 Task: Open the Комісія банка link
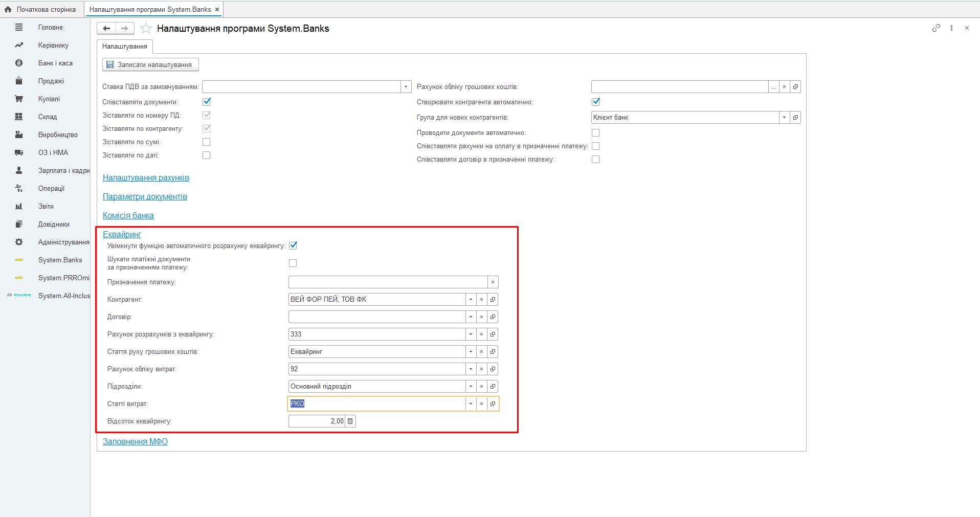click(x=128, y=216)
